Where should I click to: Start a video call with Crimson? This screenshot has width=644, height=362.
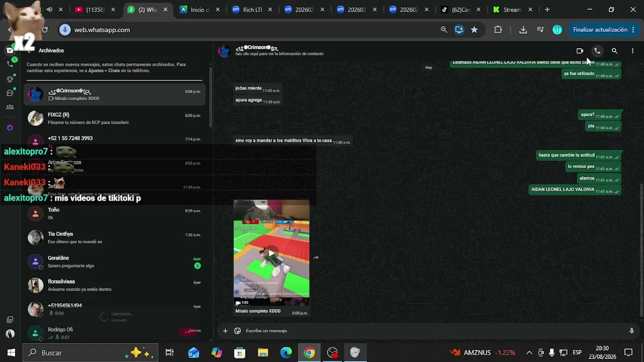(580, 51)
